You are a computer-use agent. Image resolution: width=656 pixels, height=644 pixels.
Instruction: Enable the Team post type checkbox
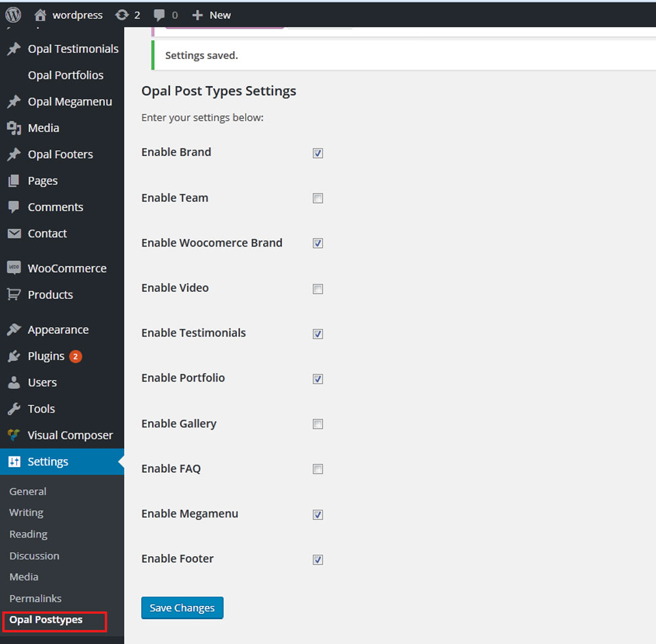[x=318, y=198]
